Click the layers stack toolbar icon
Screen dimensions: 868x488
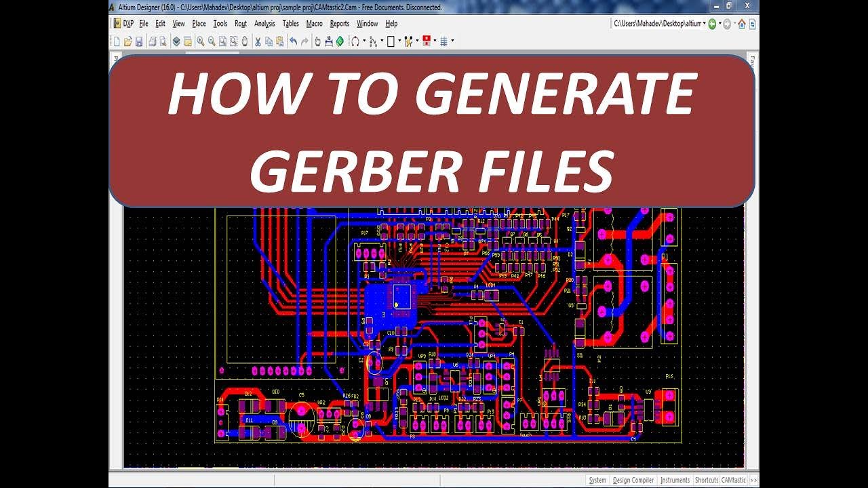[x=176, y=41]
